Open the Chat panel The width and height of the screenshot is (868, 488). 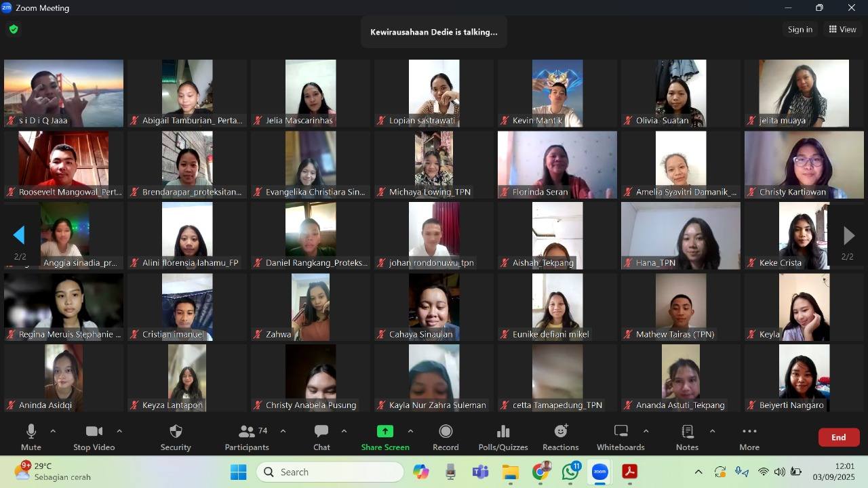point(321,437)
